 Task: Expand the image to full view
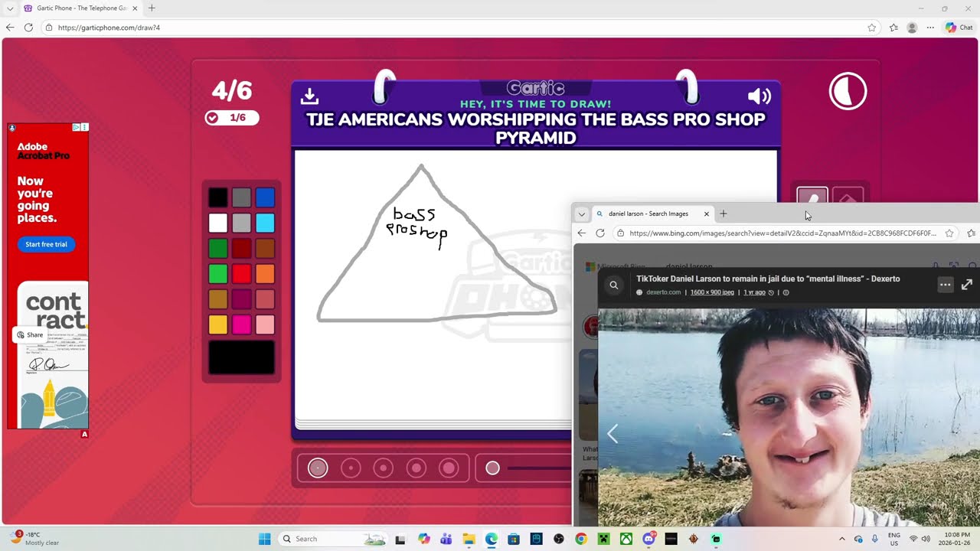[967, 285]
